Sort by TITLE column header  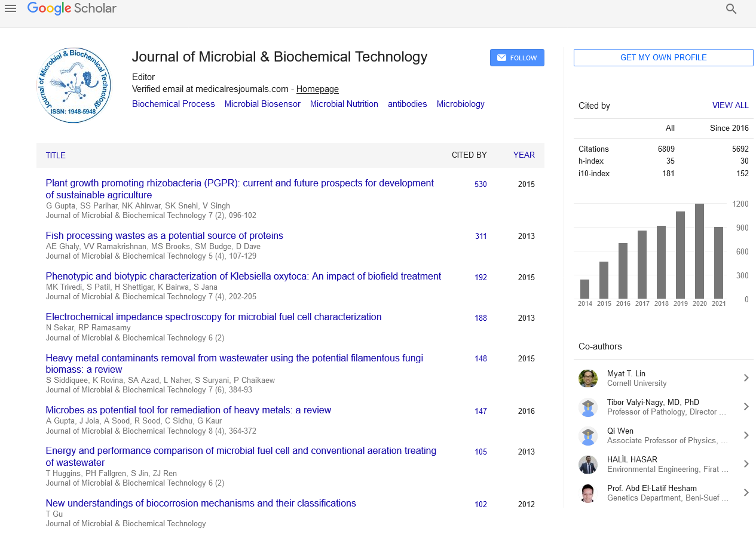click(x=56, y=155)
